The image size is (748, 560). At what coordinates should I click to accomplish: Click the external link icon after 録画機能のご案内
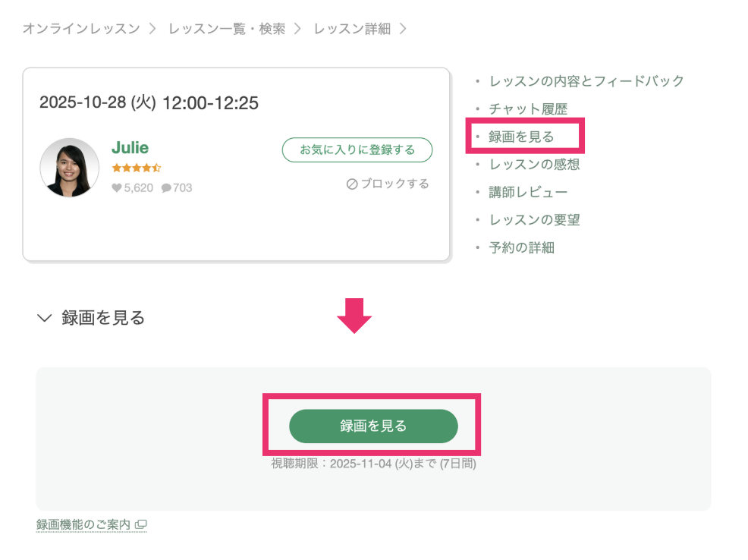pyautogui.click(x=140, y=524)
